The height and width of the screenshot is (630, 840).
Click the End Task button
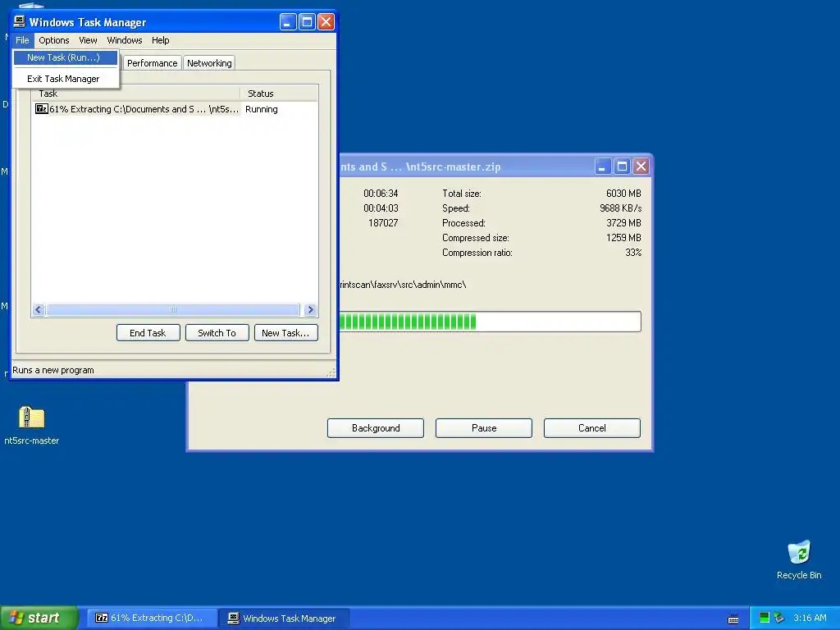click(148, 333)
